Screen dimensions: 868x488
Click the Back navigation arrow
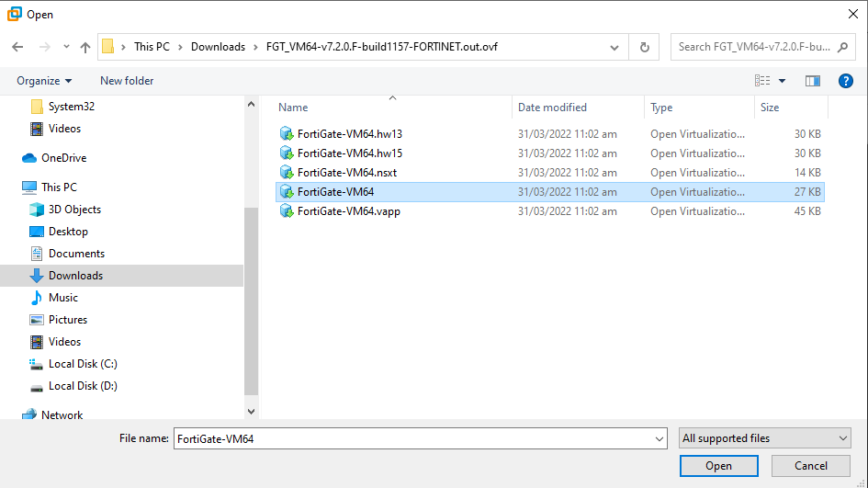point(17,47)
